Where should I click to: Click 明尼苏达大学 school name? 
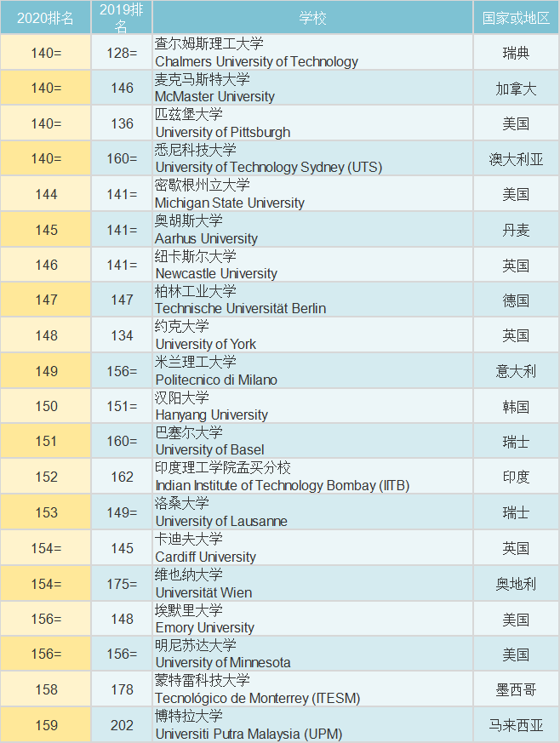click(195, 645)
